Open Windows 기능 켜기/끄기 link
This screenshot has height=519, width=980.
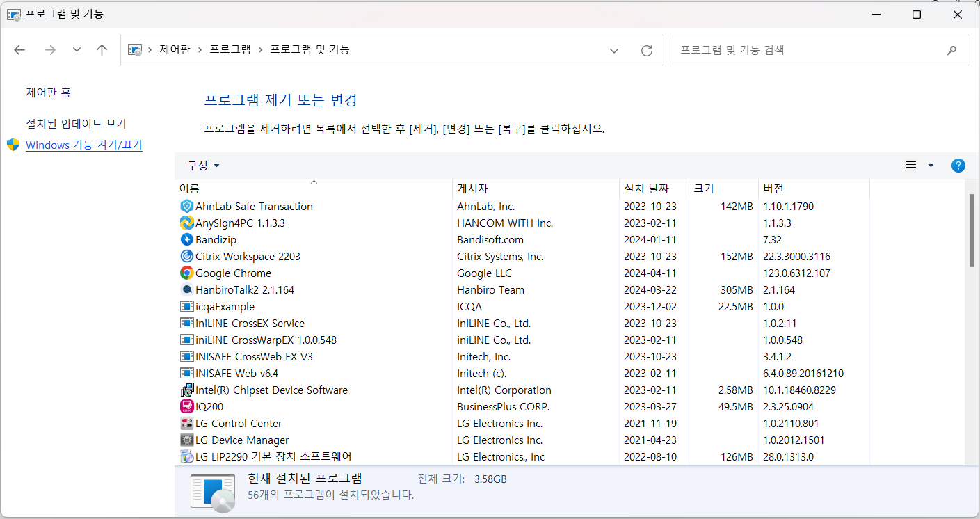coord(83,145)
